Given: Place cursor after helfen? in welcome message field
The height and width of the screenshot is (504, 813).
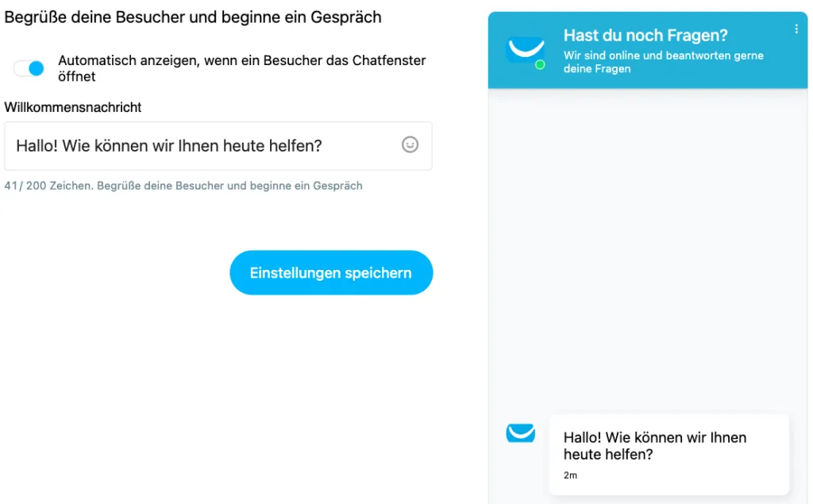Looking at the screenshot, I should [x=323, y=146].
